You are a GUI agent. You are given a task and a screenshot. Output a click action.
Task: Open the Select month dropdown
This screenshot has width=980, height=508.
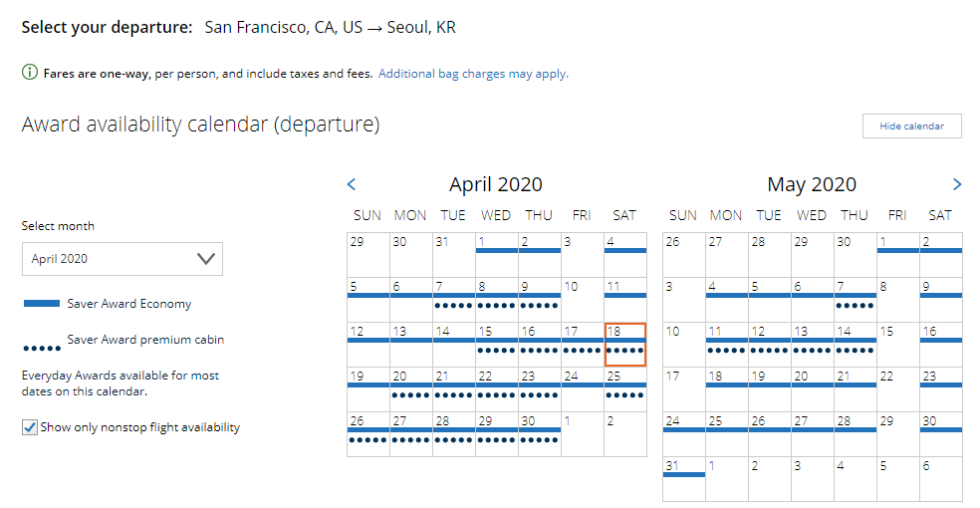[x=122, y=259]
